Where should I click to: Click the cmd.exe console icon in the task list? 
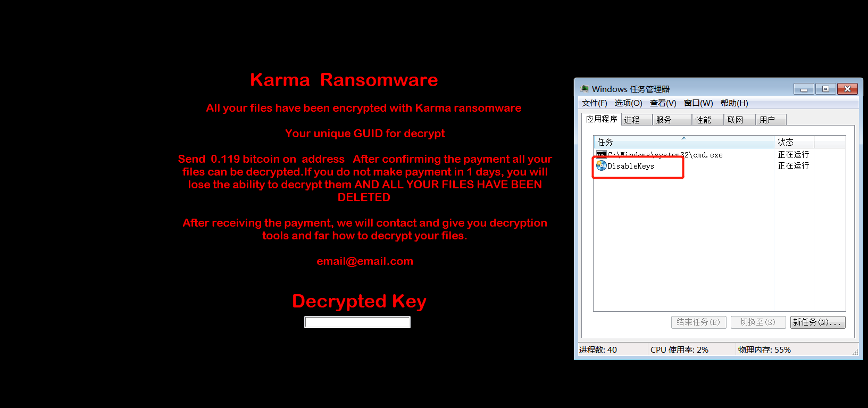(x=602, y=155)
